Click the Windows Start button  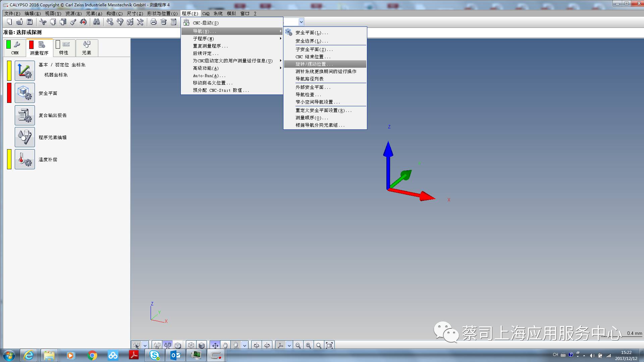9,355
